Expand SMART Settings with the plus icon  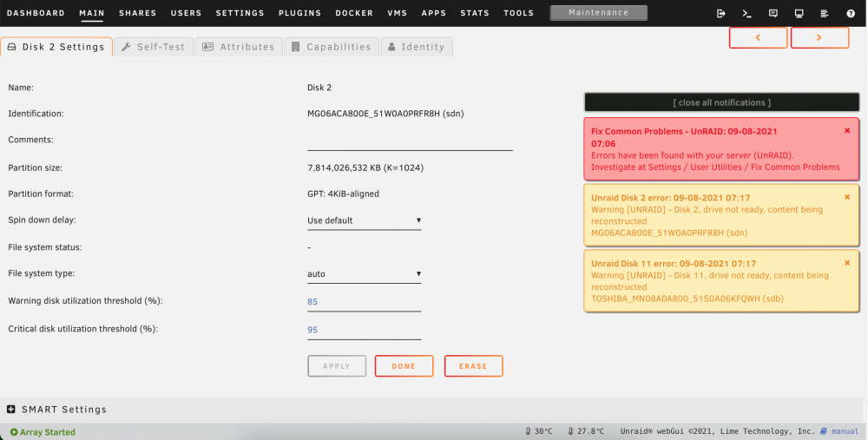tap(11, 410)
